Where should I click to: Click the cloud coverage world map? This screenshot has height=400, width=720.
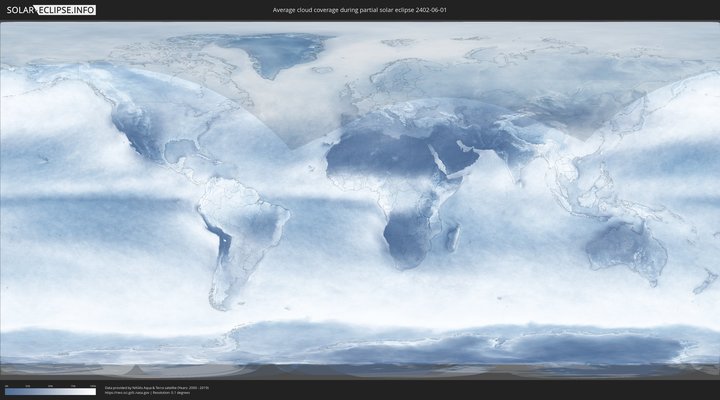(x=360, y=200)
